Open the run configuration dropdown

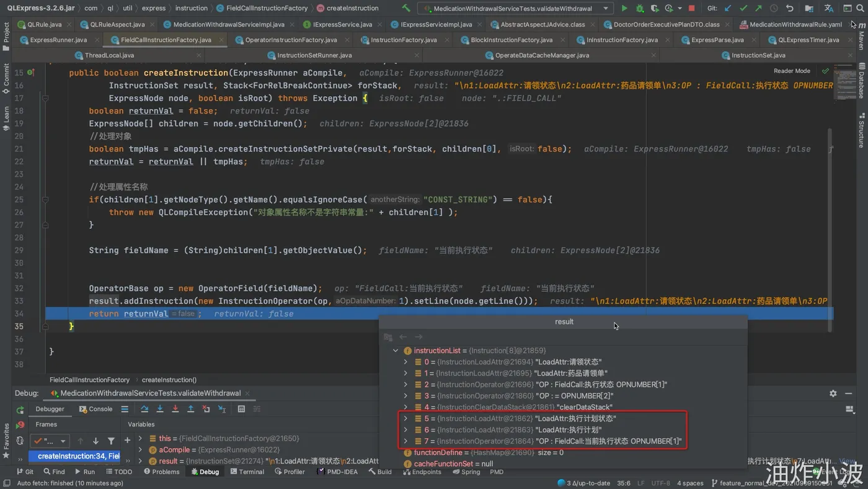pos(605,9)
